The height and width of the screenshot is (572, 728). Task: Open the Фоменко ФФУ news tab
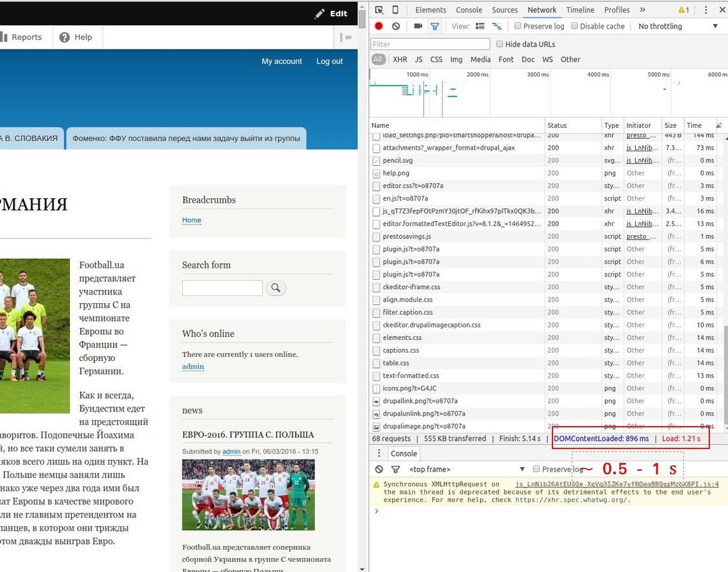(x=186, y=139)
